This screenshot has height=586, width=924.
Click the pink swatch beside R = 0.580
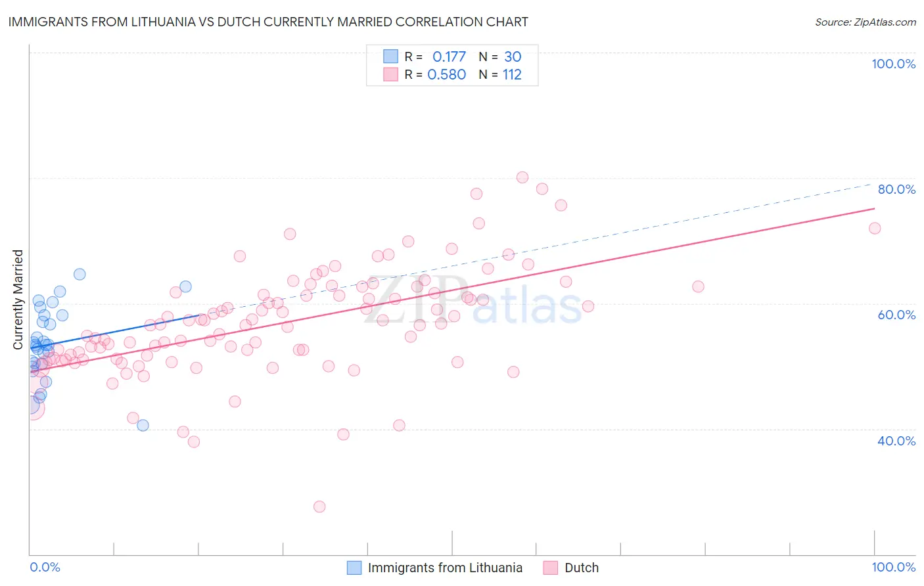click(x=391, y=74)
